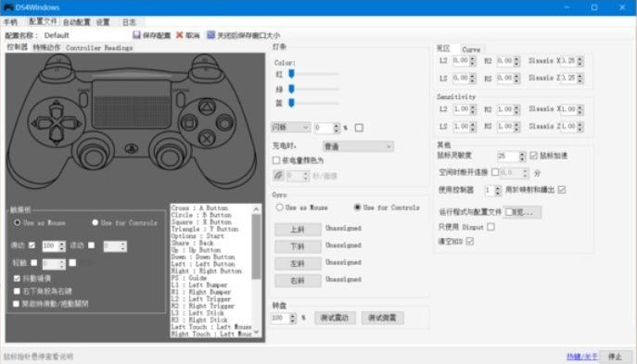Click the save profile floppy disk icon

tap(136, 35)
